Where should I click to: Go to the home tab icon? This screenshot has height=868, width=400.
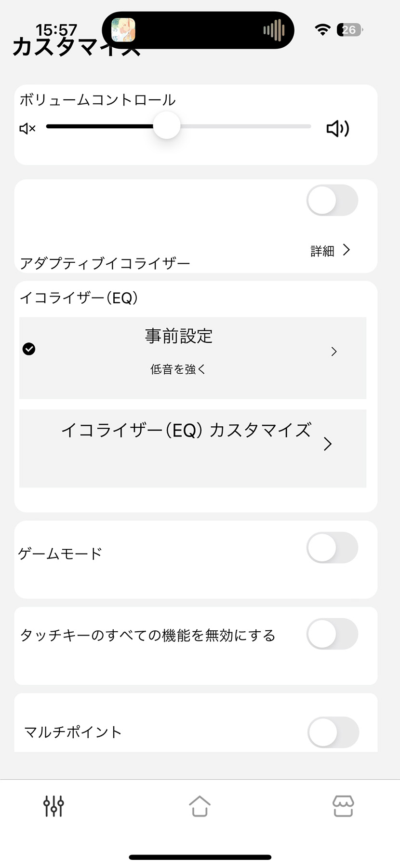pyautogui.click(x=200, y=806)
